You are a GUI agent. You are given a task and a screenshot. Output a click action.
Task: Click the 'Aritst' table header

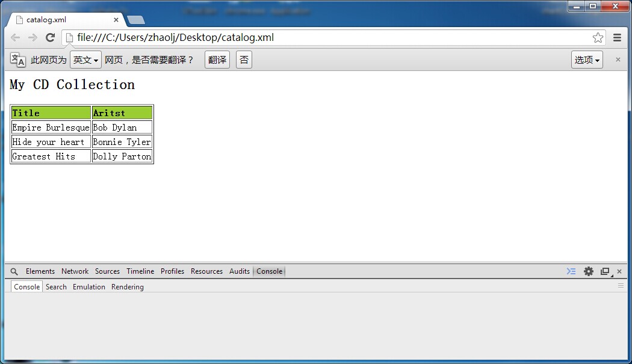(122, 113)
